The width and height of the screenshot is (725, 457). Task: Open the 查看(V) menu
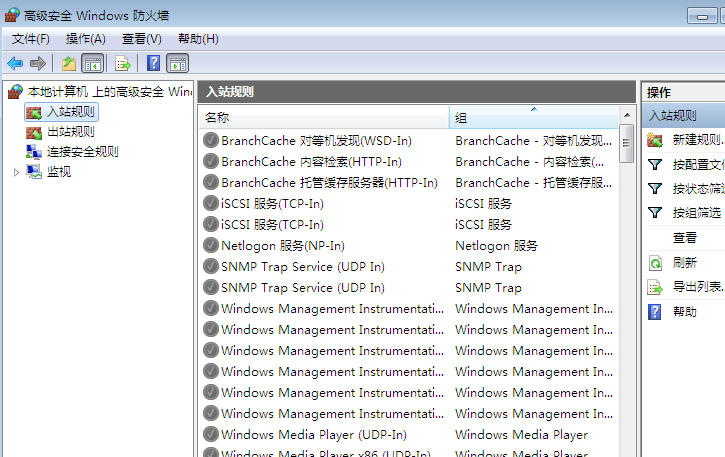[141, 39]
